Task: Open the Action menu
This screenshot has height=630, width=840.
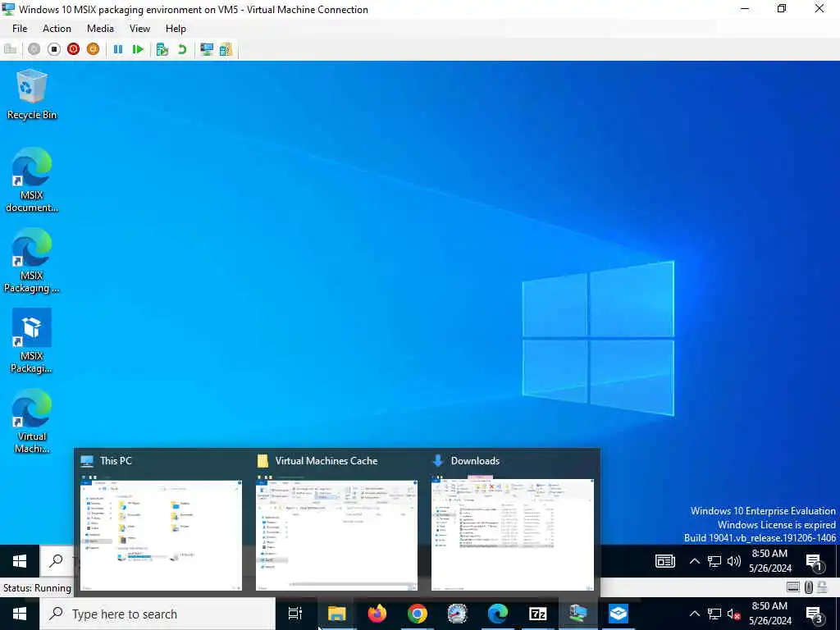Action: (x=57, y=29)
